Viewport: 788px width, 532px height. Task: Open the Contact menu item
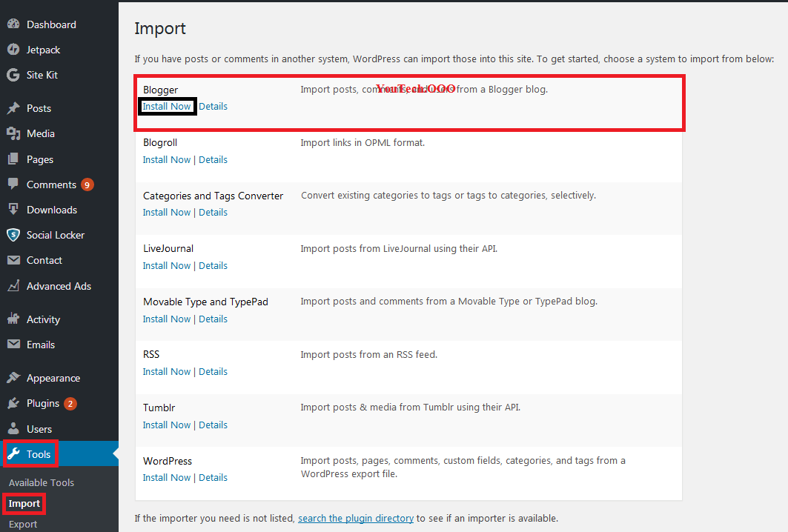click(44, 260)
